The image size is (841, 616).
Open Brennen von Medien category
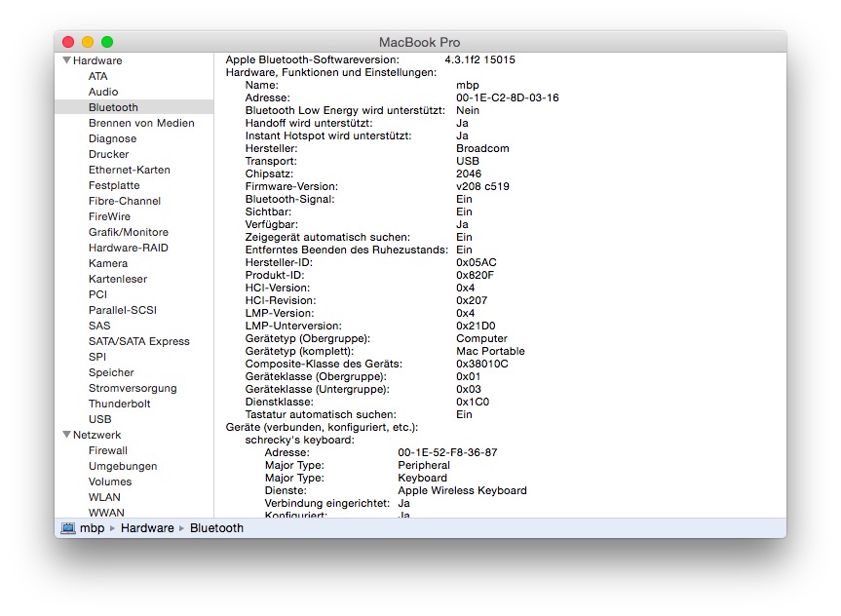point(141,123)
